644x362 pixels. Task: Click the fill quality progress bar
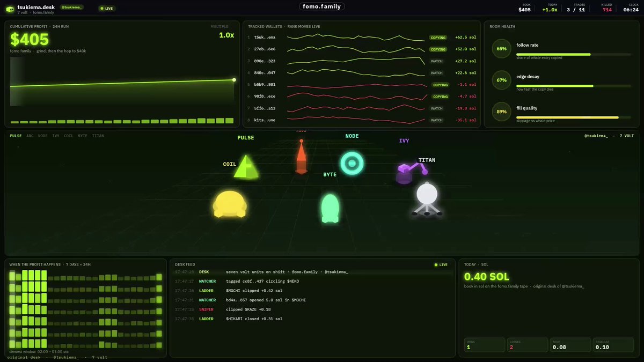click(575, 117)
